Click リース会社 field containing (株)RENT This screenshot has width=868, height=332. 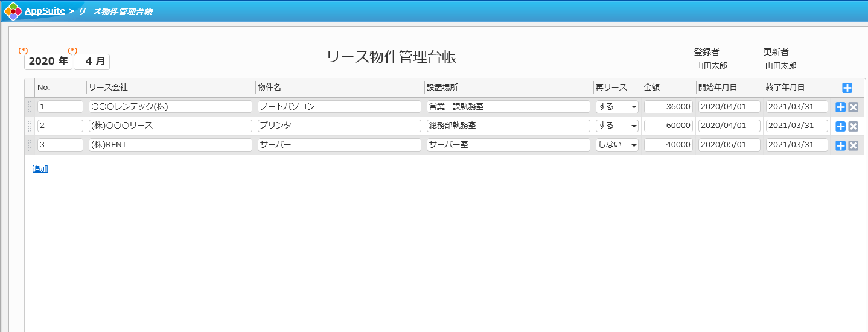170,145
